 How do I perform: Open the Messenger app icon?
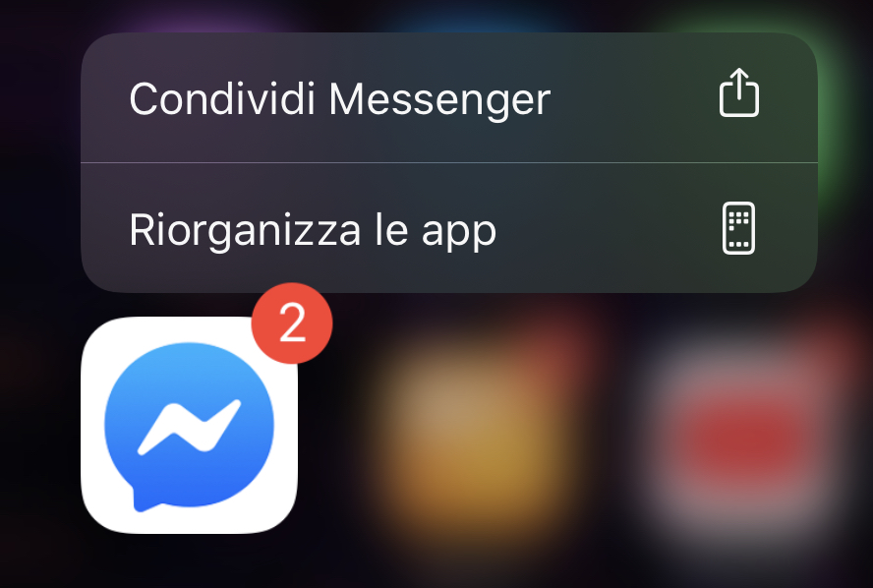(x=190, y=425)
